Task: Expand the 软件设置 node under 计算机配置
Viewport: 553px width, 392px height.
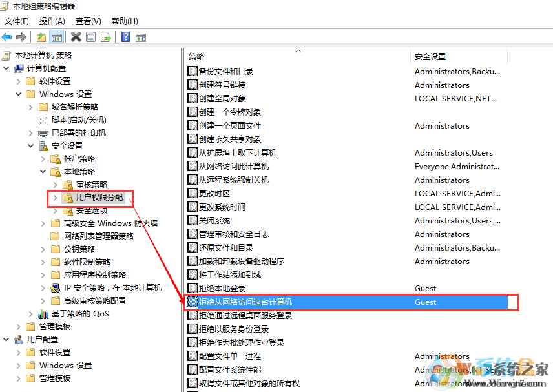Action: [18, 81]
